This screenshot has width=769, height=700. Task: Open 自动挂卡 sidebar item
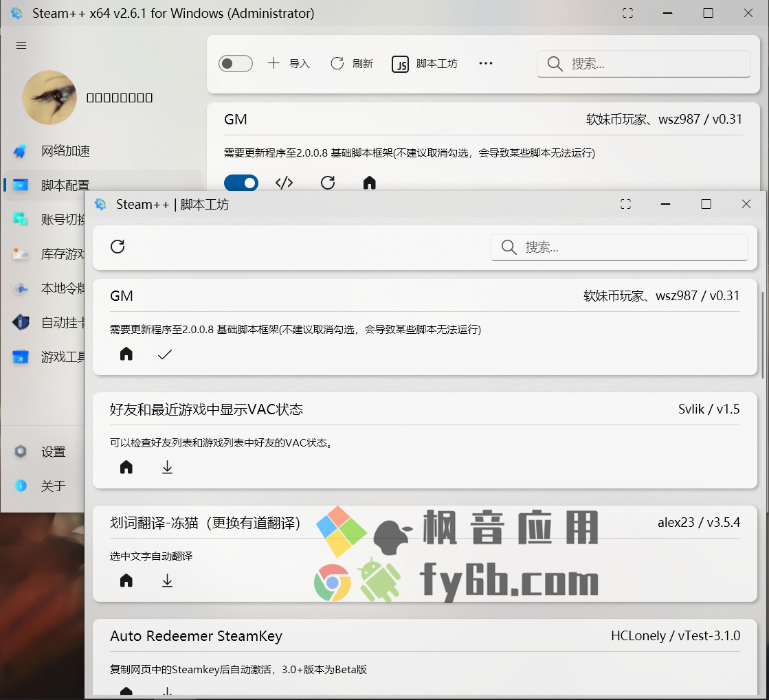pos(45,322)
